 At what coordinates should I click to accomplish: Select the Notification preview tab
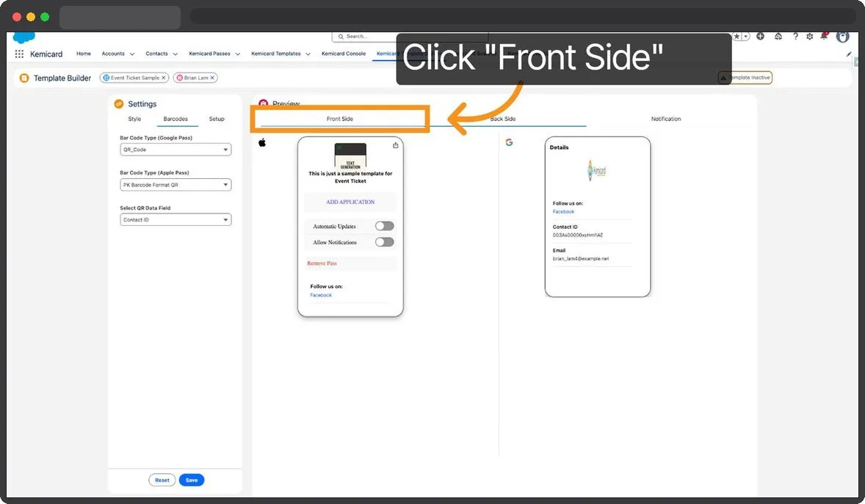pos(666,119)
